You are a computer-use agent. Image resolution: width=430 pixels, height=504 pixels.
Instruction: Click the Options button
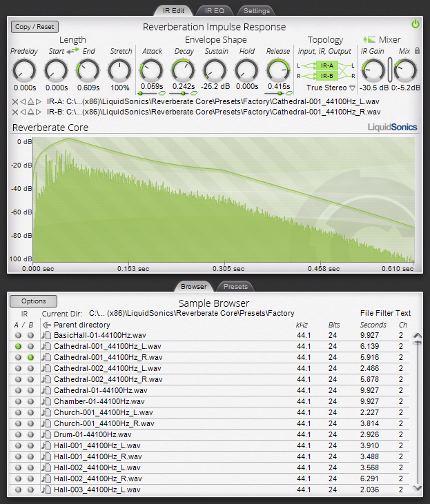33,301
